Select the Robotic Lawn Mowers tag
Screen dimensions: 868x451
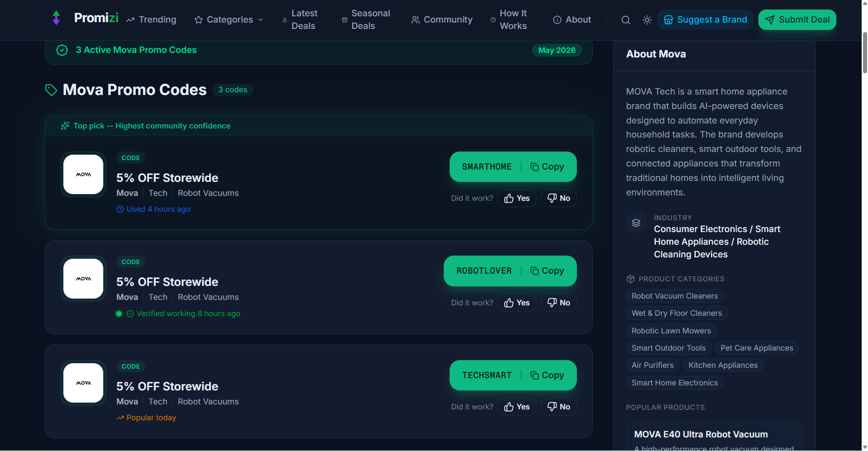coord(671,331)
